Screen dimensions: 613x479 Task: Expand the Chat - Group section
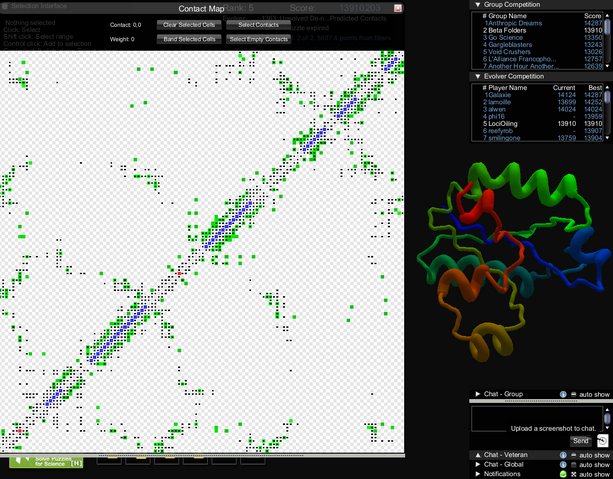[x=477, y=394]
